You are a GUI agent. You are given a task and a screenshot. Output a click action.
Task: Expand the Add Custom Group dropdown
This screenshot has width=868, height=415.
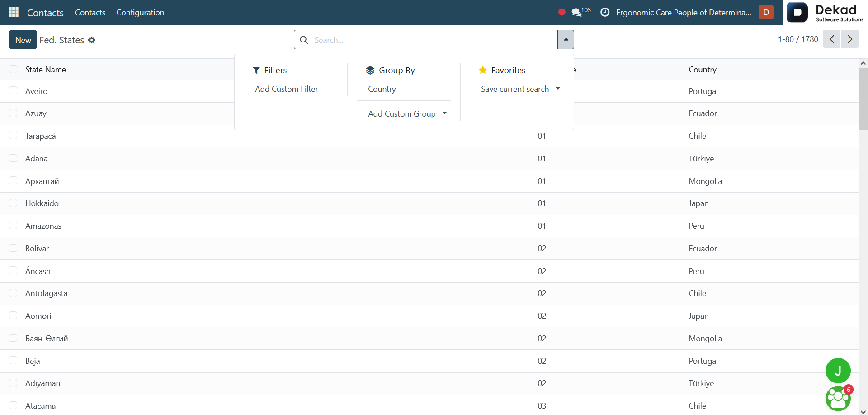pyautogui.click(x=407, y=114)
